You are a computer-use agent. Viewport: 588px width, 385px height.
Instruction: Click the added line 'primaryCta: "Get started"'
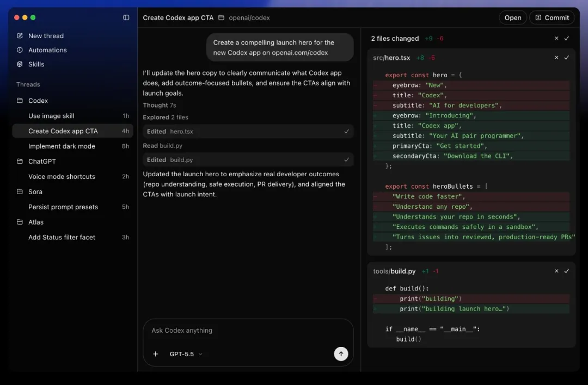coord(471,146)
